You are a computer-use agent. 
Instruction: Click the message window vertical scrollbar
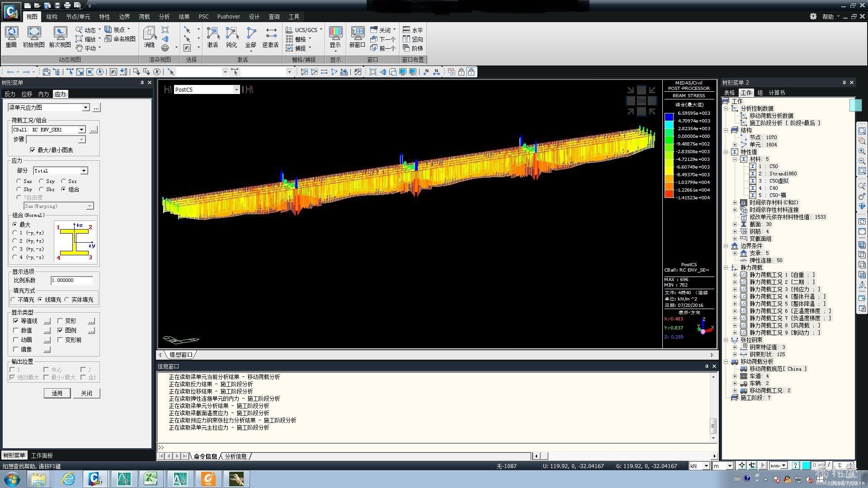pos(713,407)
